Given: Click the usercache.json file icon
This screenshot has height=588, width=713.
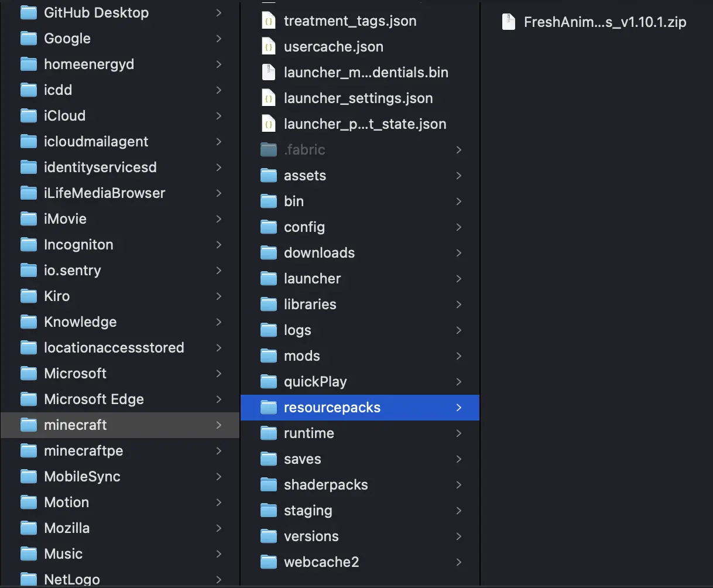Looking at the screenshot, I should pyautogui.click(x=269, y=46).
